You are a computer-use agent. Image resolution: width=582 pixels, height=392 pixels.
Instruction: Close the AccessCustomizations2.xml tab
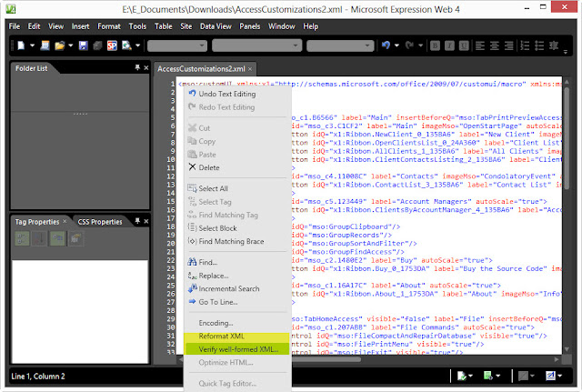[250, 69]
